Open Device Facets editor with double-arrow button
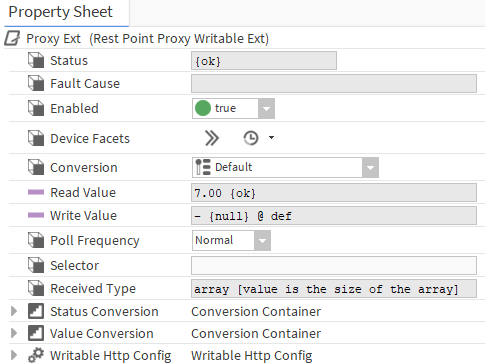485x364 pixels. tap(212, 138)
